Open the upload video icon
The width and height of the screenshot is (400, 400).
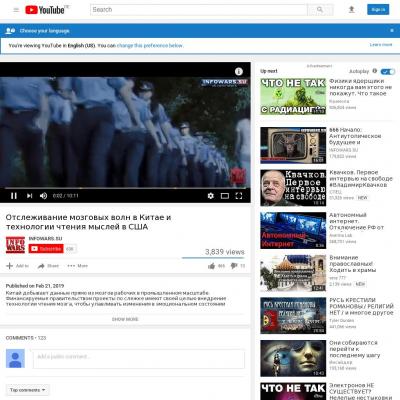(351, 10)
